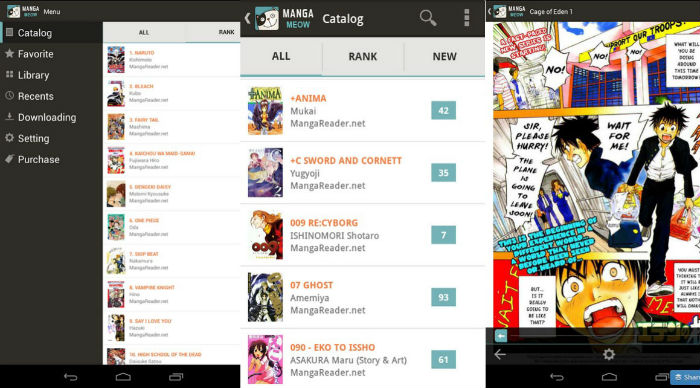Open Favorite in the side menu
700x388 pixels.
click(51, 54)
